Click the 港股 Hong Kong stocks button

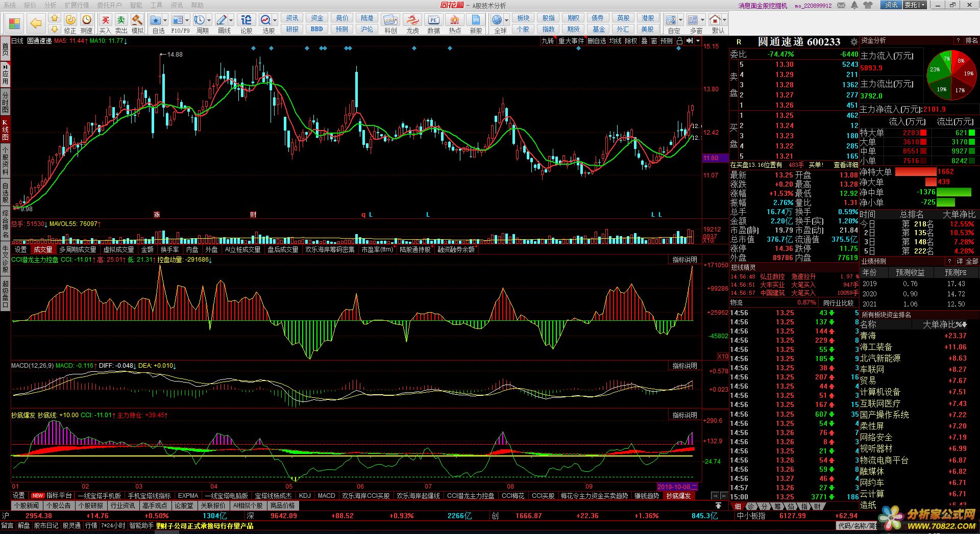pyautogui.click(x=648, y=18)
